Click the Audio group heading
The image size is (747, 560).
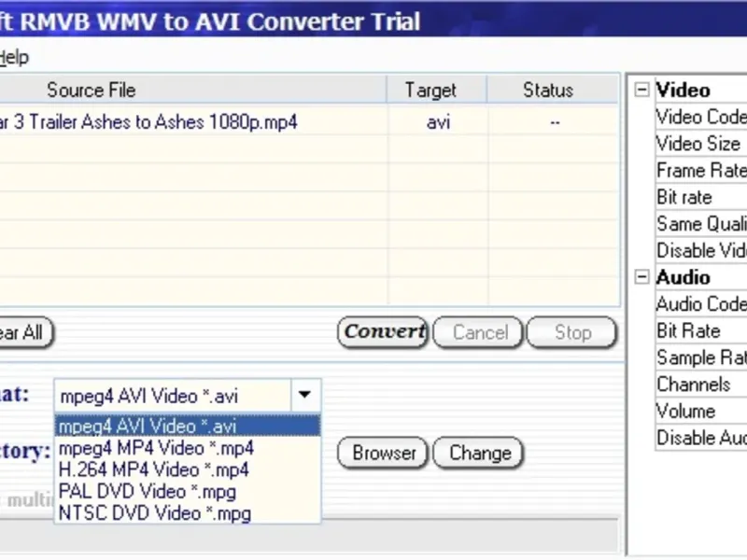point(684,277)
